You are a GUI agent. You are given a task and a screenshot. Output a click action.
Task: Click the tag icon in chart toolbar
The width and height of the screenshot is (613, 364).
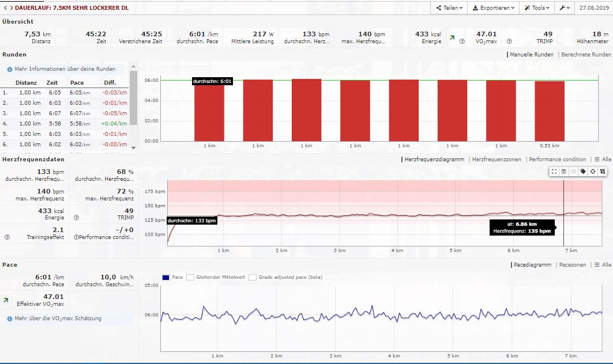(x=583, y=171)
